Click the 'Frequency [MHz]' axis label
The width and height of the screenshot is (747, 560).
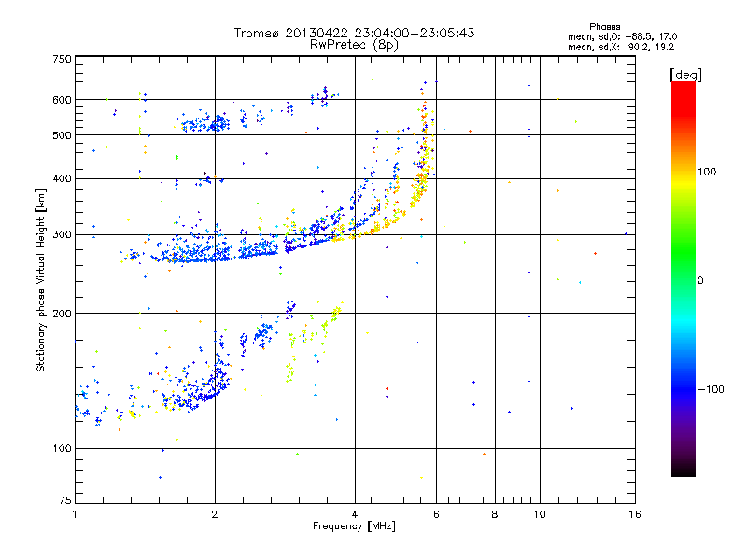(354, 526)
